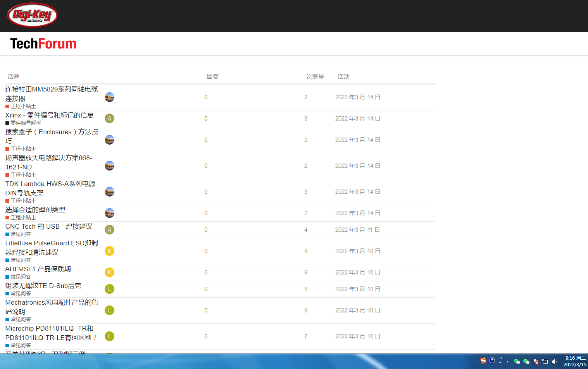Screen dimensions: 588x369
Task: Open 'L' avatar on Mechatronics风扇 row
Action: 109,310
